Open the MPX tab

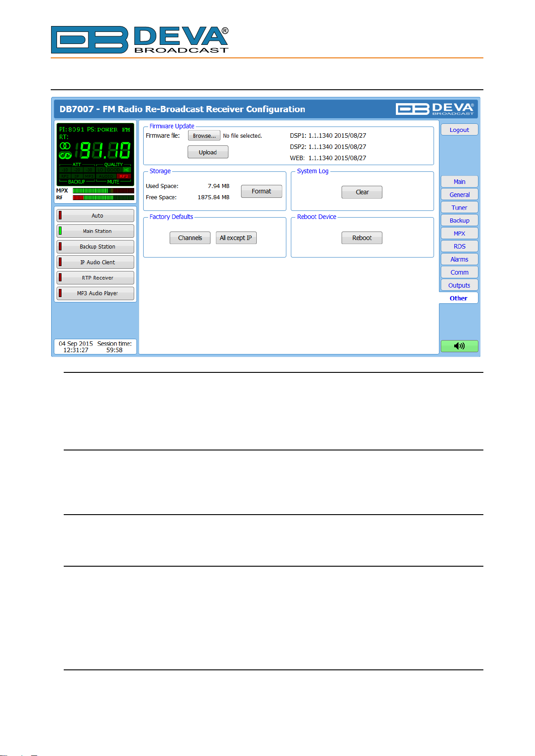(x=459, y=233)
